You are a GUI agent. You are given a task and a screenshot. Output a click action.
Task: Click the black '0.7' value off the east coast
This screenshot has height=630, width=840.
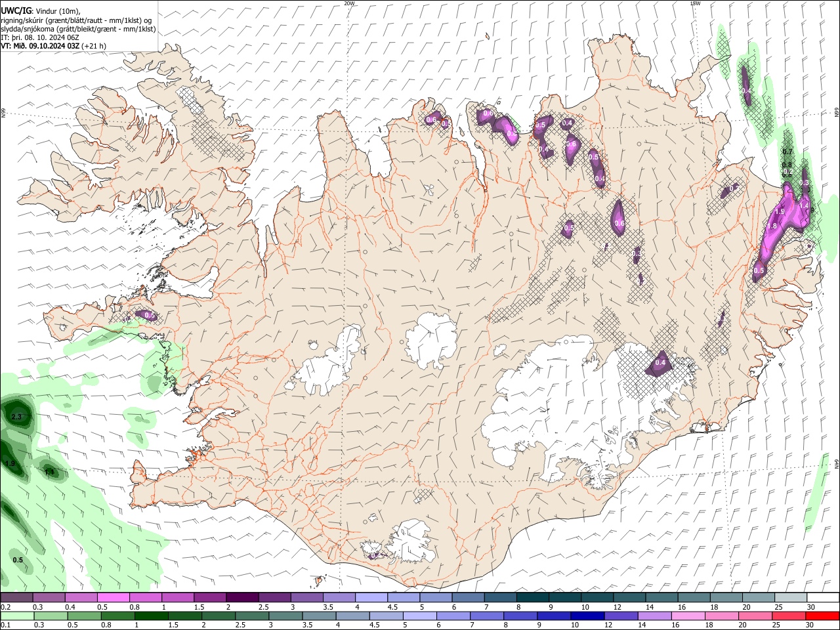pos(787,152)
